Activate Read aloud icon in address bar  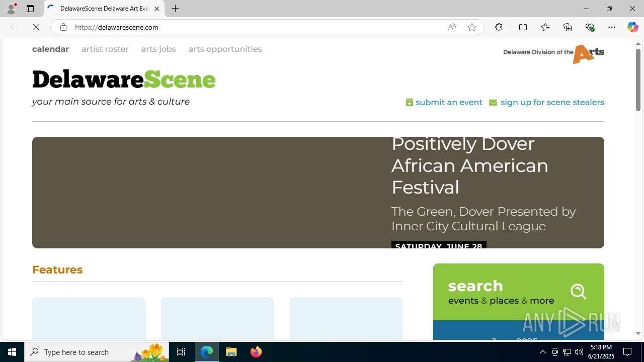452,27
